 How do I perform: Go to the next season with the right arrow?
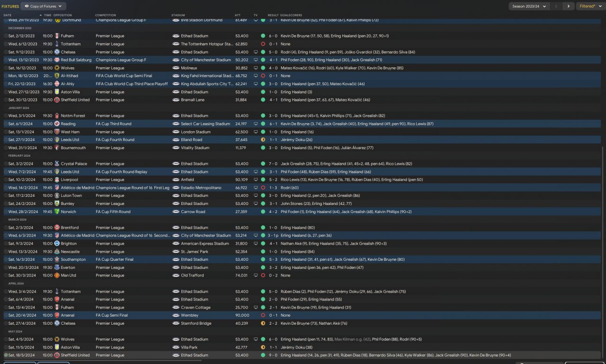coord(568,6)
